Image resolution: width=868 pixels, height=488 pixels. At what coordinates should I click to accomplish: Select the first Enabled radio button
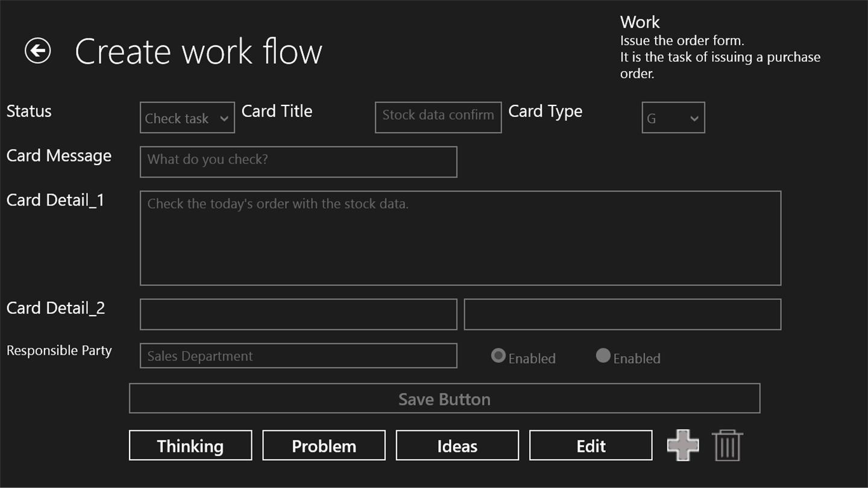click(498, 355)
